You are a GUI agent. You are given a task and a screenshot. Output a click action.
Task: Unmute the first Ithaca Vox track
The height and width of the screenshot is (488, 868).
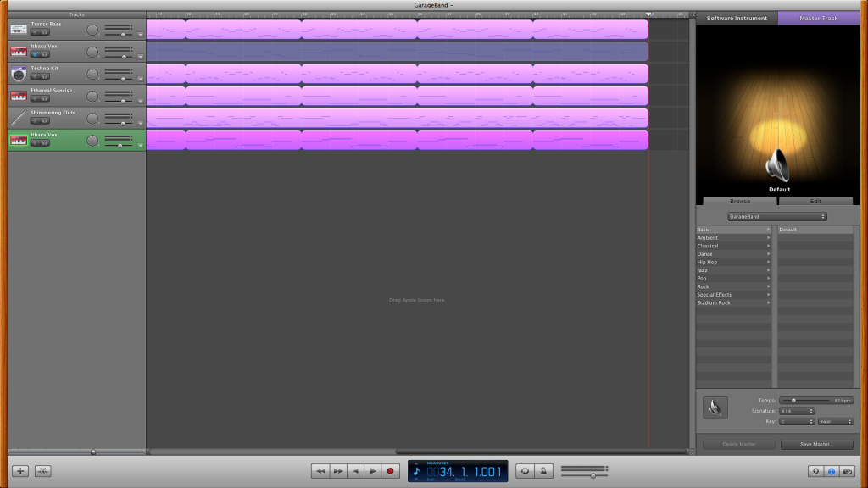pyautogui.click(x=36, y=54)
